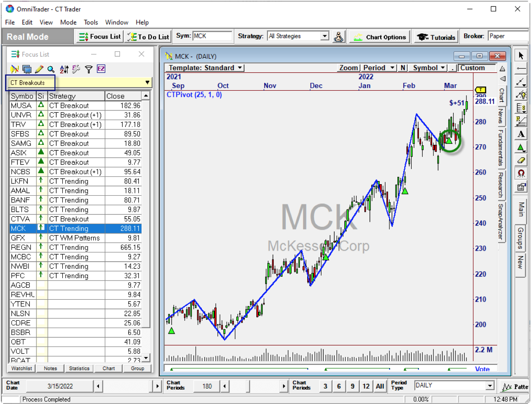532x406 pixels.
Task: Open the wrench formula settings icon
Action: pyautogui.click(x=76, y=69)
